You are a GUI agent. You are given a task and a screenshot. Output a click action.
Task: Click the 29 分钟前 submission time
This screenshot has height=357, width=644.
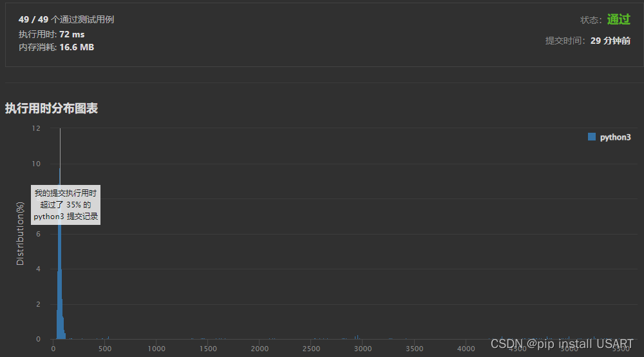click(610, 41)
